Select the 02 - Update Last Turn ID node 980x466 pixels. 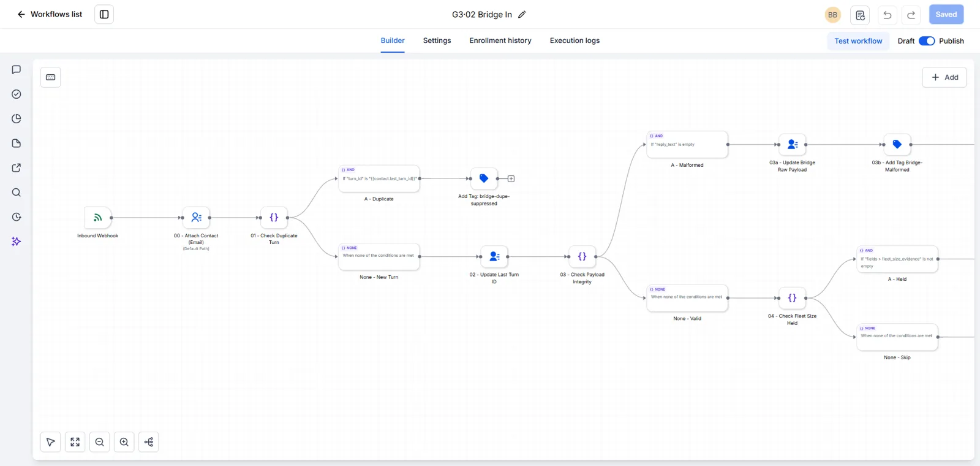494,257
